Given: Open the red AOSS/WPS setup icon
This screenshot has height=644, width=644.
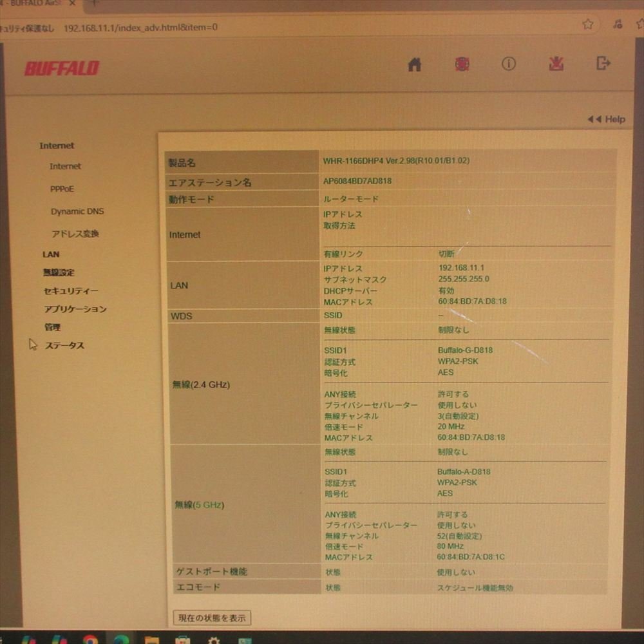Looking at the screenshot, I should coord(462,64).
